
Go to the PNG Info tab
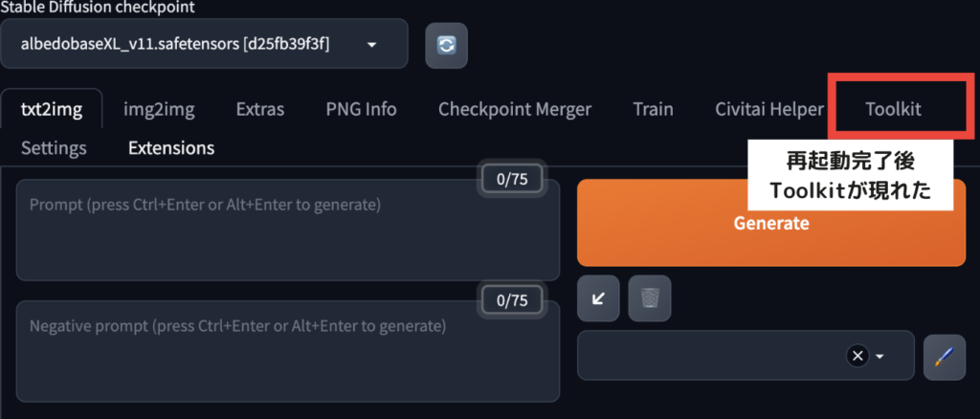(361, 109)
